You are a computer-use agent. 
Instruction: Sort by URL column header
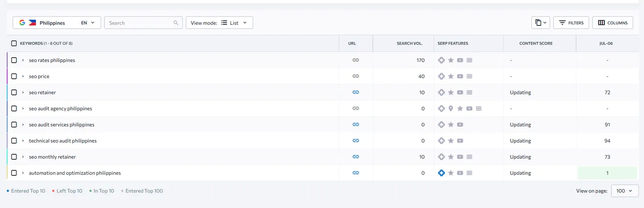pyautogui.click(x=352, y=43)
